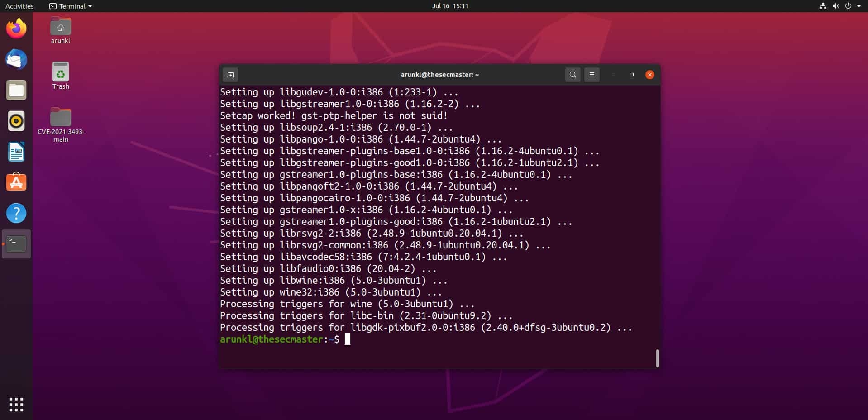
Task: Launch Rhythmbox music player
Action: tap(16, 121)
